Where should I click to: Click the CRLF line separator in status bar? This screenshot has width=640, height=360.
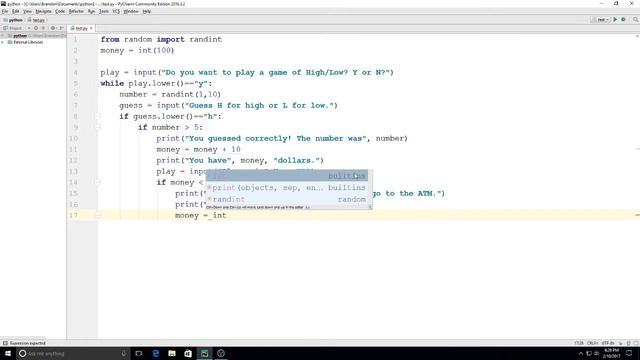point(592,343)
